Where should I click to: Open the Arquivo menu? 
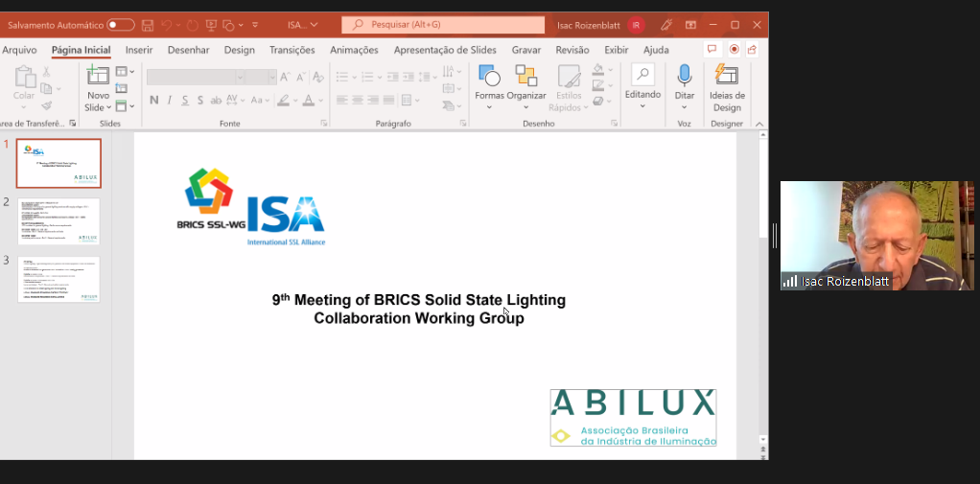pos(19,50)
